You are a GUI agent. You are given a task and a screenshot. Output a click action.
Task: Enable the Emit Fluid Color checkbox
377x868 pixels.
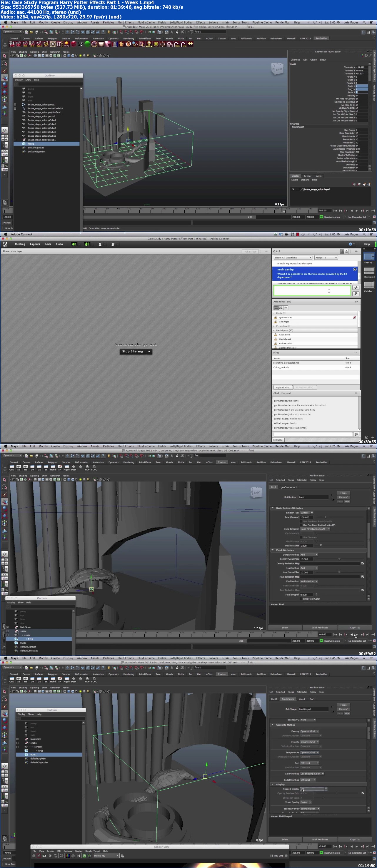click(x=301, y=599)
